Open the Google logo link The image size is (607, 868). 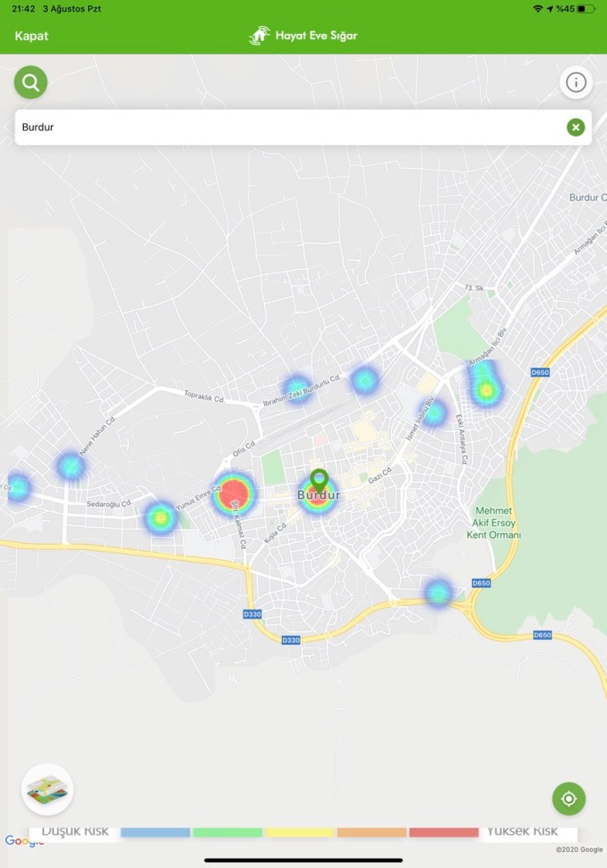[25, 841]
